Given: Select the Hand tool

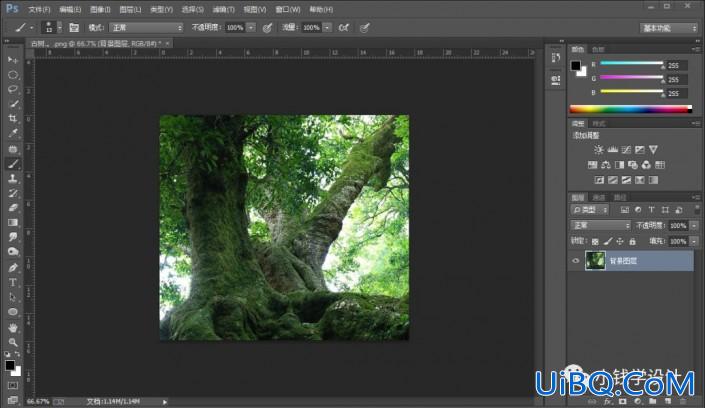Looking at the screenshot, I should [13, 327].
